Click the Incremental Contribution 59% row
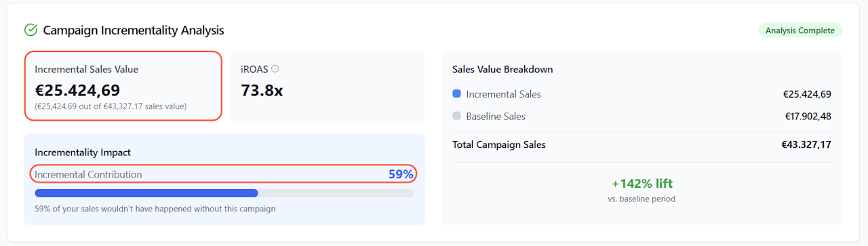This screenshot has width=868, height=246. tap(224, 174)
